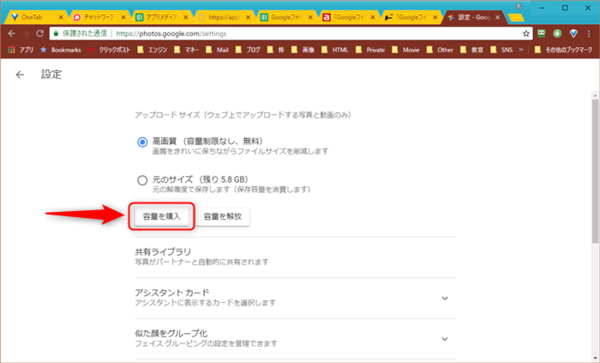Open the マネー bookmark folder
The image size is (600, 363).
click(186, 50)
